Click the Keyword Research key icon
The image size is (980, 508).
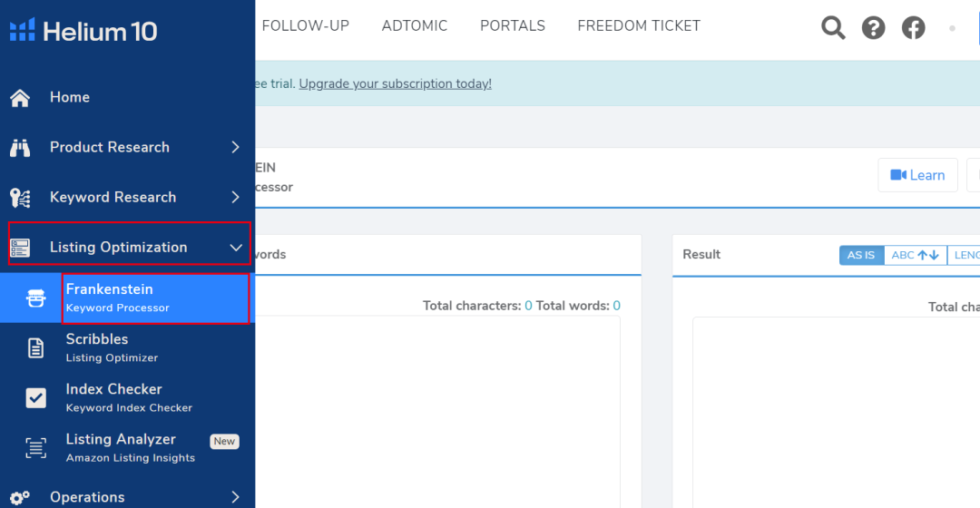pyautogui.click(x=20, y=198)
